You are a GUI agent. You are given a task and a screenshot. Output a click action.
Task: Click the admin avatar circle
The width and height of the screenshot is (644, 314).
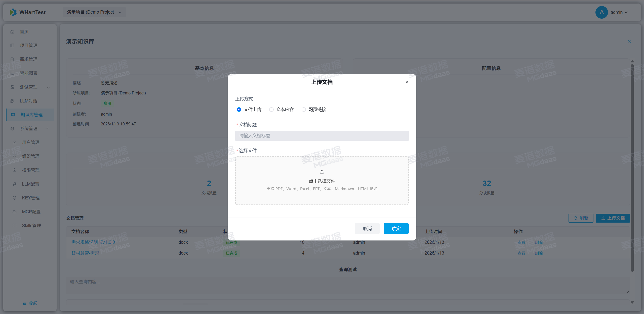tap(601, 12)
